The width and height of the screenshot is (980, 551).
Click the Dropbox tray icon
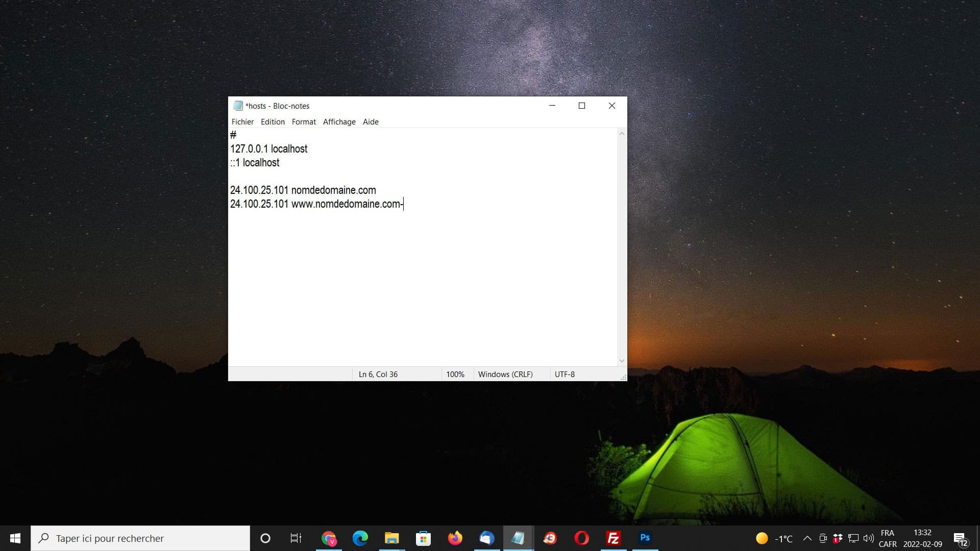click(838, 538)
